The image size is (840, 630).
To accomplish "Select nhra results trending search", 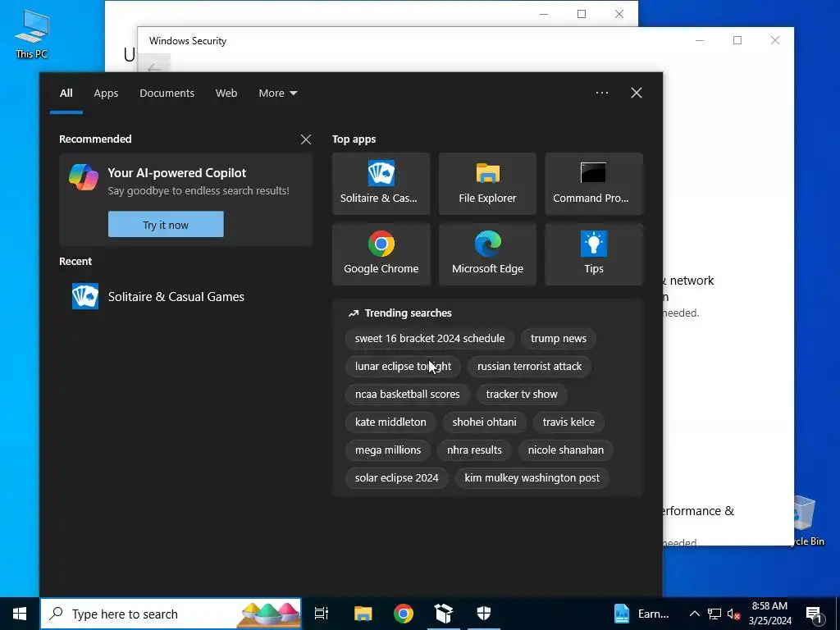I will tap(474, 450).
